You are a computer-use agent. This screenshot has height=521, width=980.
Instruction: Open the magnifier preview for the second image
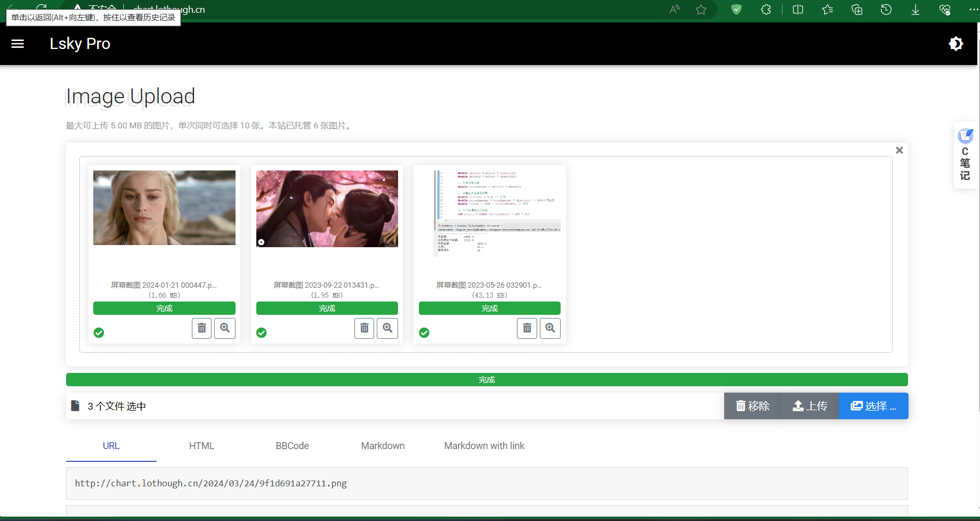pyautogui.click(x=387, y=328)
